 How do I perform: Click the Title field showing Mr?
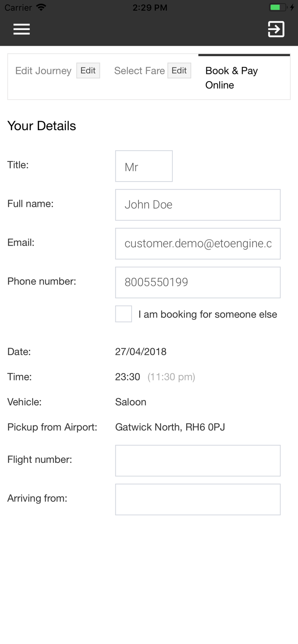click(x=144, y=166)
